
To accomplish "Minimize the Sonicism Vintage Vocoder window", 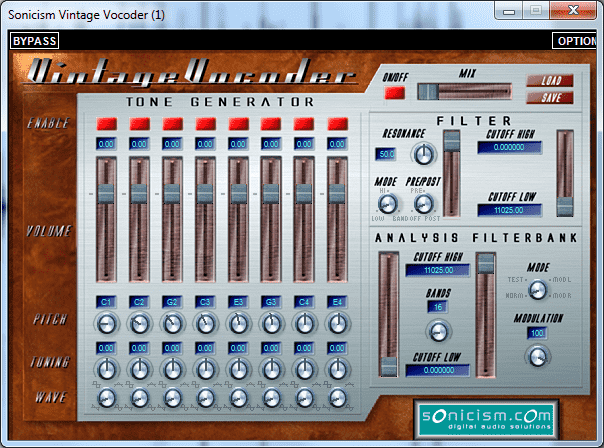I will 508,11.
